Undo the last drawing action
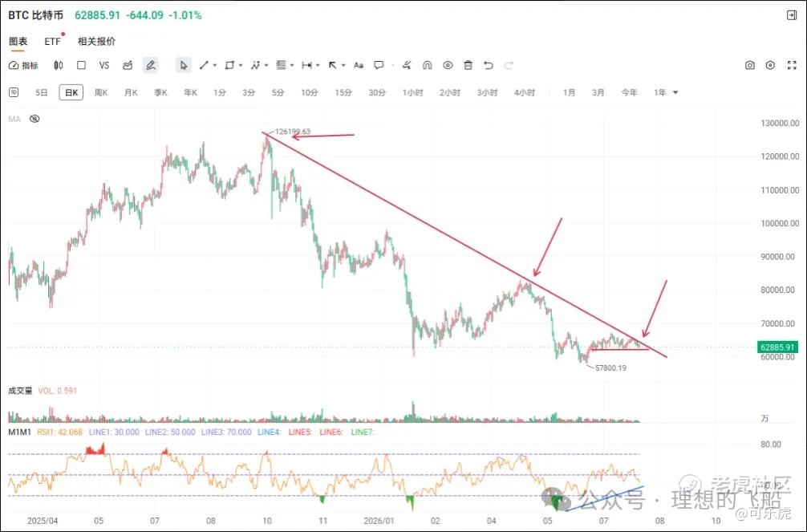Viewport: 807px width, 532px height. point(489,66)
